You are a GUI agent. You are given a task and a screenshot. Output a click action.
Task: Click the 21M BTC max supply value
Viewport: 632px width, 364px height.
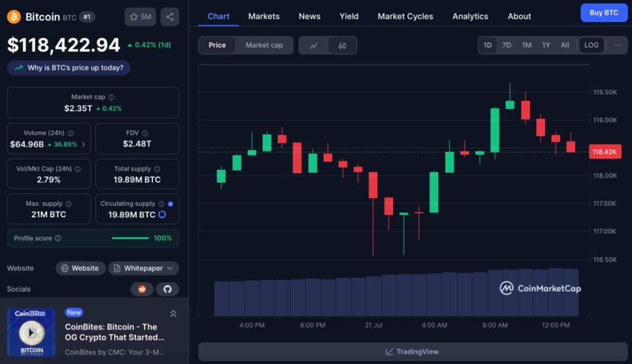coord(48,215)
